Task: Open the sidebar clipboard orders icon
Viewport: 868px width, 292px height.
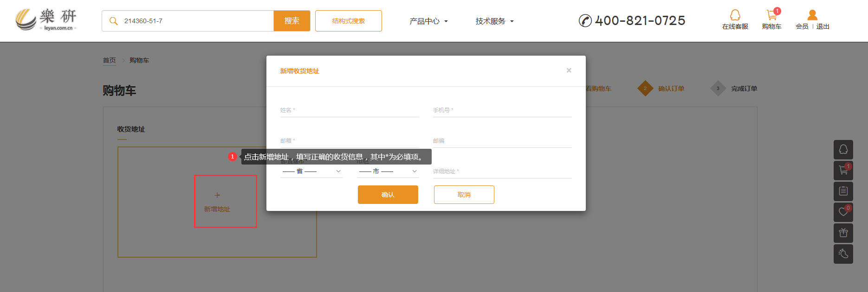Action: 843,191
